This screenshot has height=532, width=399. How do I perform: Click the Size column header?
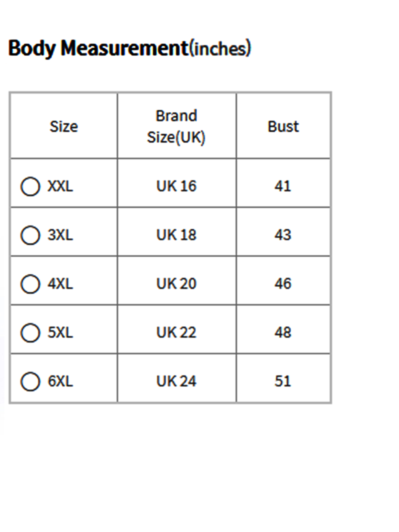pos(64,127)
